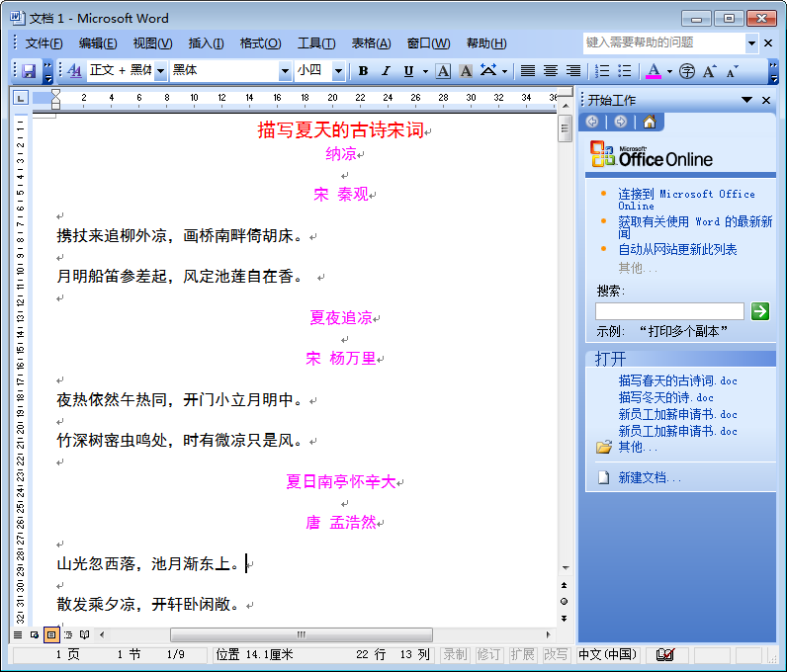Open the 窗口(W) menu
Viewport: 787px width, 672px height.
[x=428, y=43]
